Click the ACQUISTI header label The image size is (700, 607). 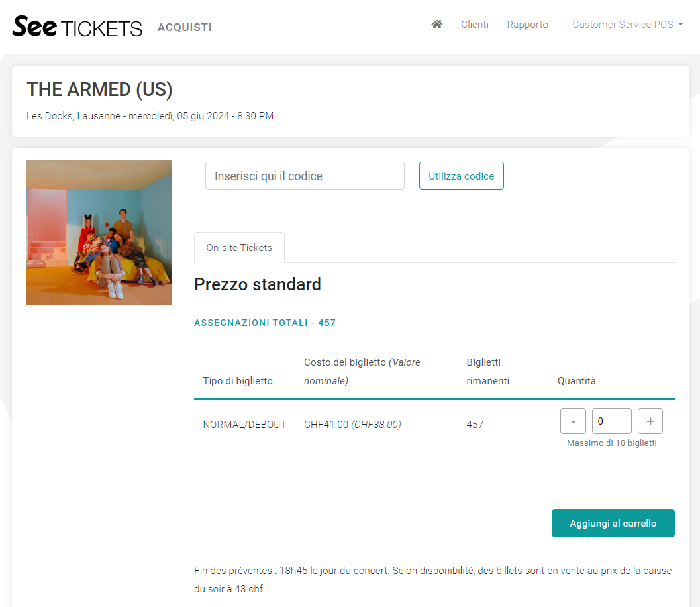click(185, 28)
